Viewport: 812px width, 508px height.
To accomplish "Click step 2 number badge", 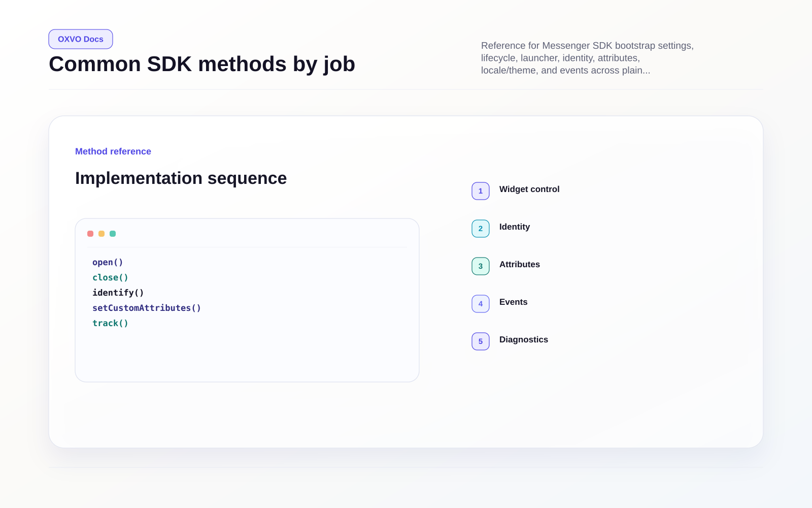I will [481, 229].
